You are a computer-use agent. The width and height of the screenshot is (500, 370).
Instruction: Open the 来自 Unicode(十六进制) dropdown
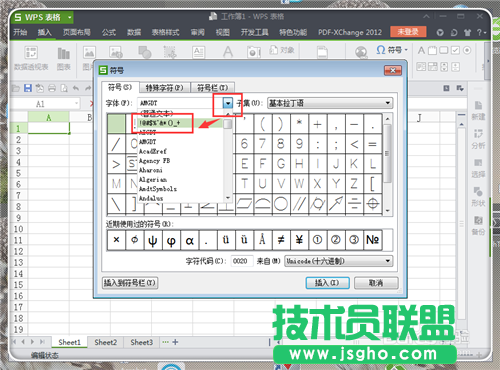tap(338, 261)
